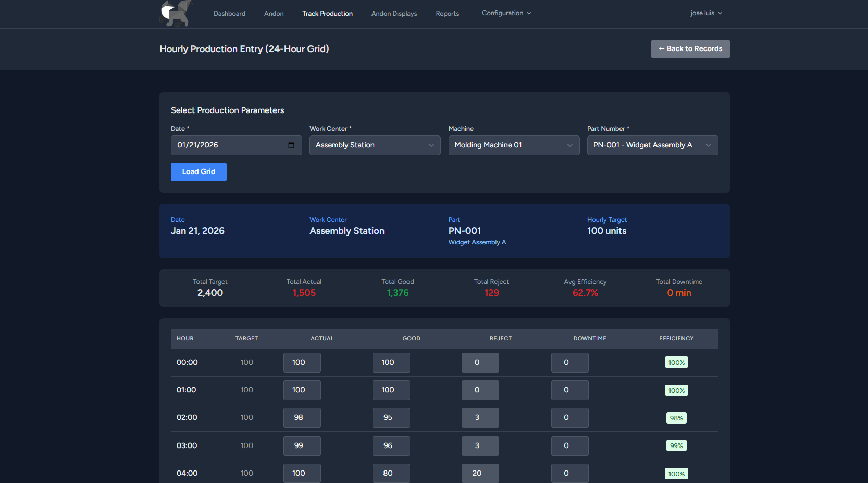The image size is (868, 483).
Task: Expand the Configuration menu
Action: coord(506,13)
